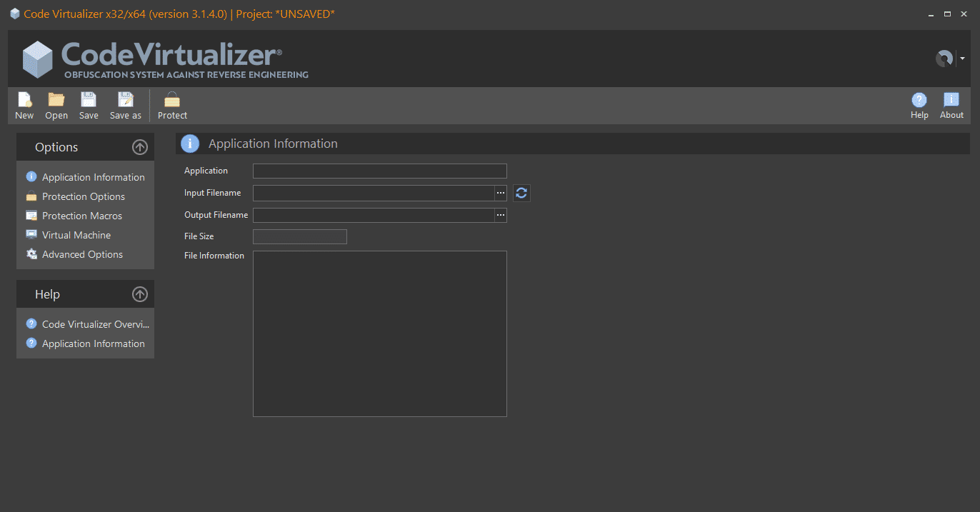
Task: Click the About info icon
Action: [951, 101]
